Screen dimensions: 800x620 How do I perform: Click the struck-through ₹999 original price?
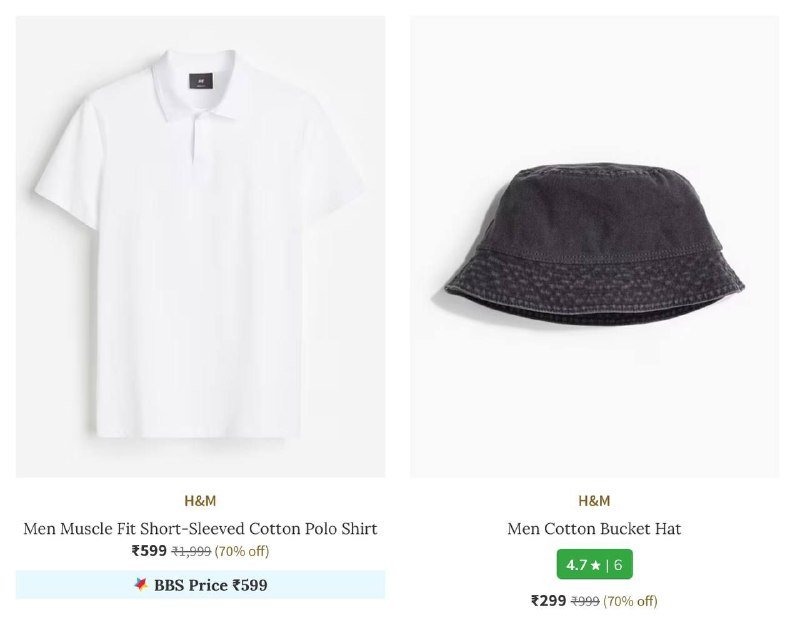coord(586,601)
